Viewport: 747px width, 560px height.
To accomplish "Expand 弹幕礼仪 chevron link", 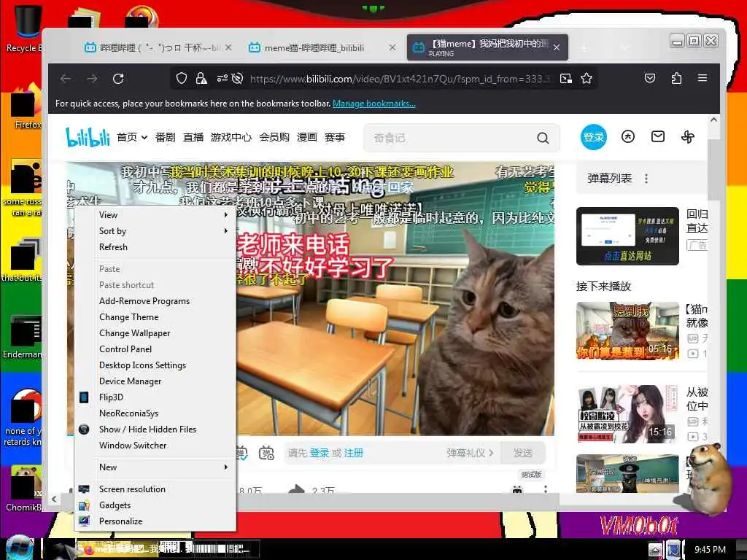I will coord(470,453).
